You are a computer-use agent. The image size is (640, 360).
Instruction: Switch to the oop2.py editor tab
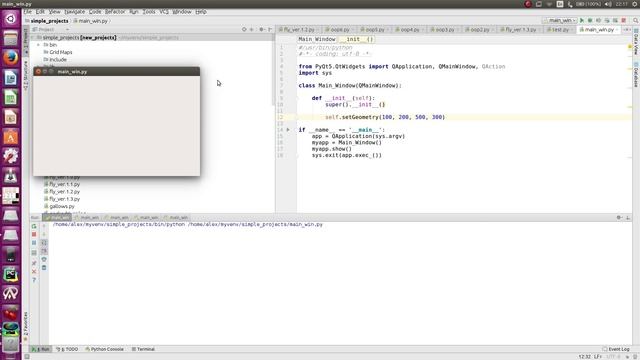tap(479, 30)
